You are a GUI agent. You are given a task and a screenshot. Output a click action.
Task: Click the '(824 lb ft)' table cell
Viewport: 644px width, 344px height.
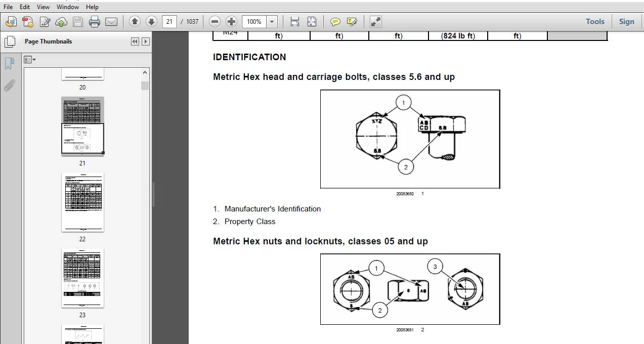[458, 36]
